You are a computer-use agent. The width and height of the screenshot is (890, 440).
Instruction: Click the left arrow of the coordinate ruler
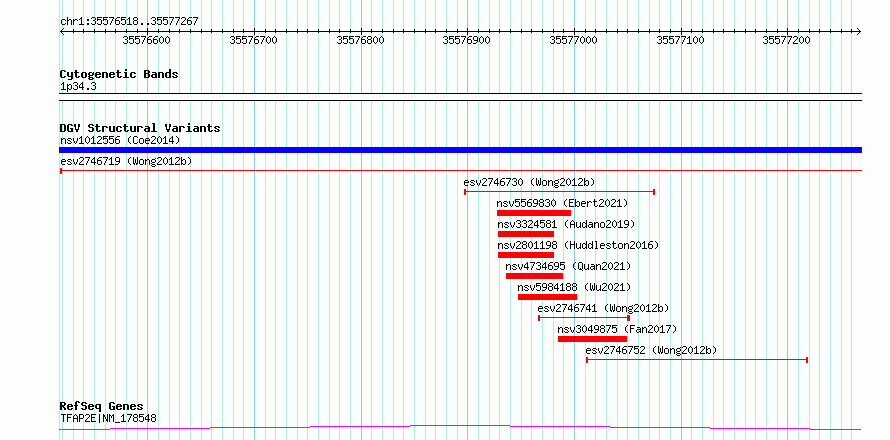[62, 32]
